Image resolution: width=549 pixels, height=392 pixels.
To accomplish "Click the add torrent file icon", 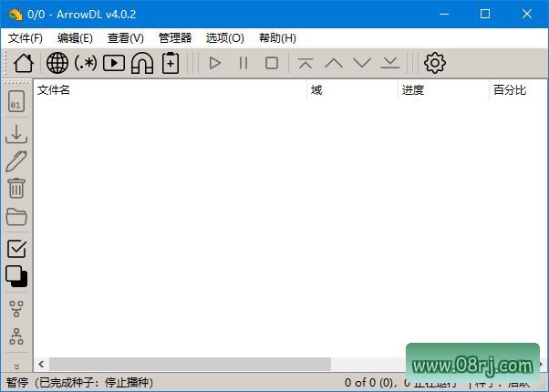I will click(x=171, y=63).
